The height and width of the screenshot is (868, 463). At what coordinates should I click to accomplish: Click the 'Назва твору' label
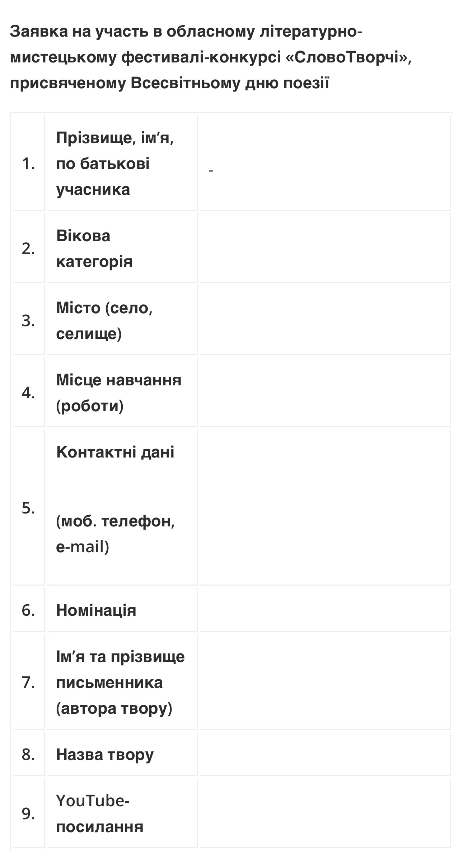point(105,754)
